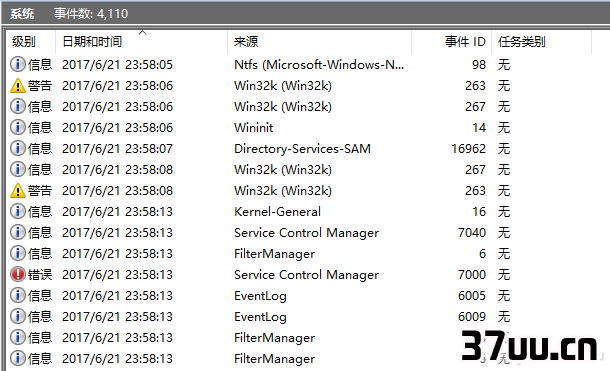Click the warning icon at 23:58:08

coord(18,191)
